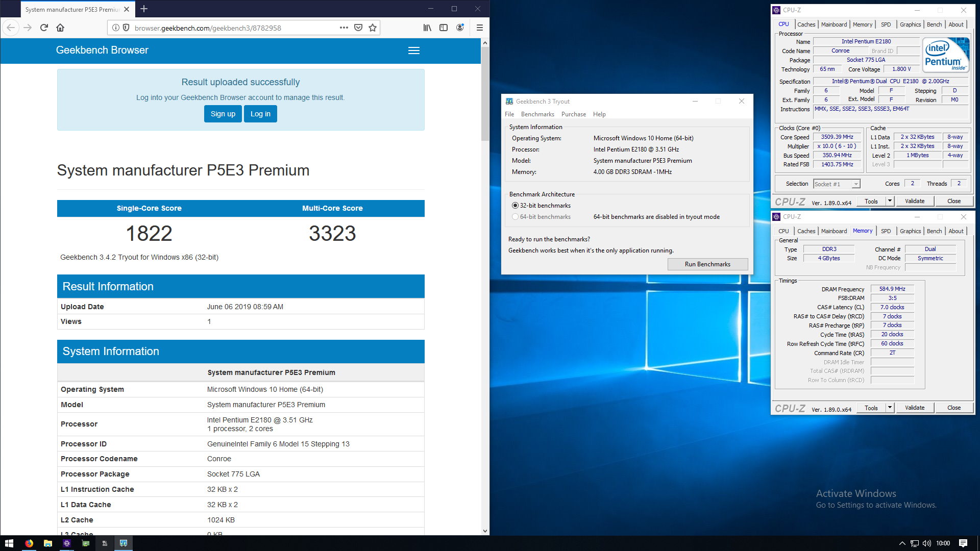Click the green circuit board taskbar icon
This screenshot has height=551, width=980.
point(86,543)
